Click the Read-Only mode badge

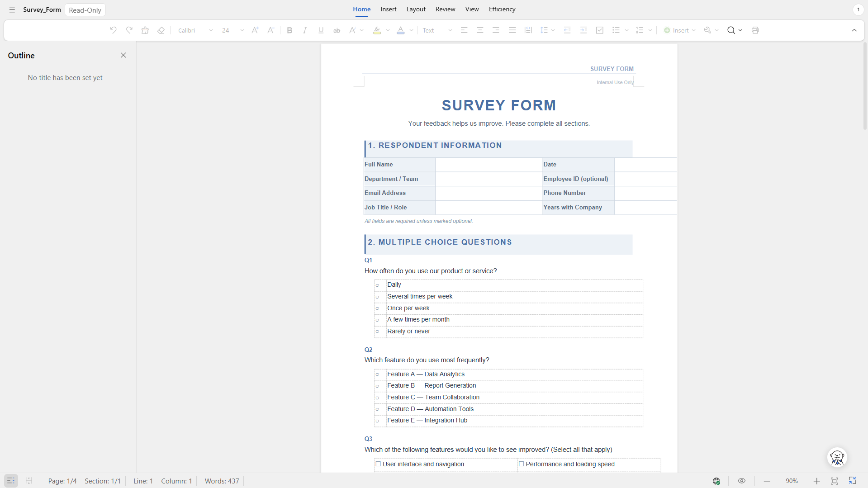tap(85, 10)
